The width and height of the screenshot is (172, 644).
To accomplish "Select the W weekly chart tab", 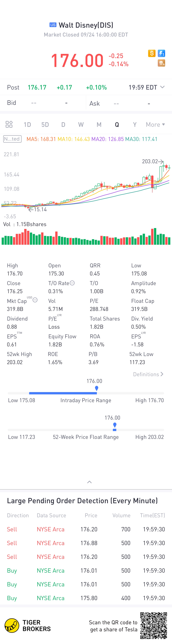I will pyautogui.click(x=81, y=124).
